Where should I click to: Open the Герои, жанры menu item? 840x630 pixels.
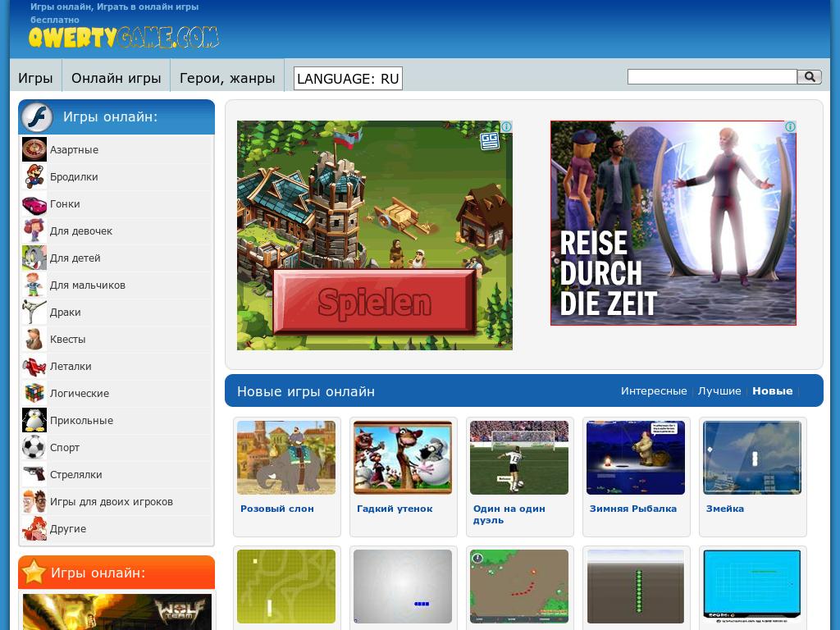227,78
